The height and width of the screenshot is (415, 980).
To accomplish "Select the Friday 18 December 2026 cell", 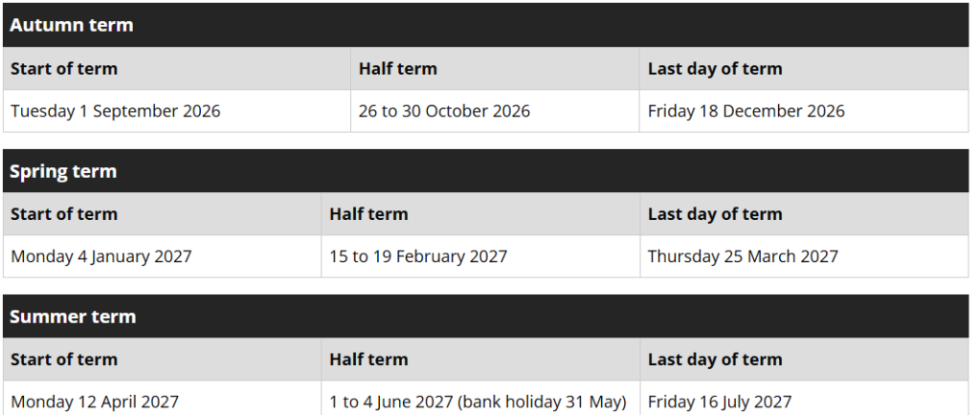I will pos(804,111).
